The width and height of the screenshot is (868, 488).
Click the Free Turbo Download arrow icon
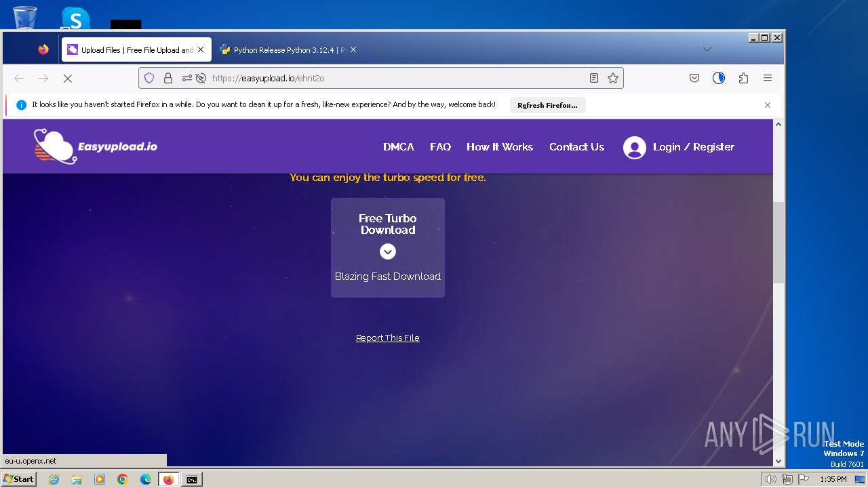[388, 251]
